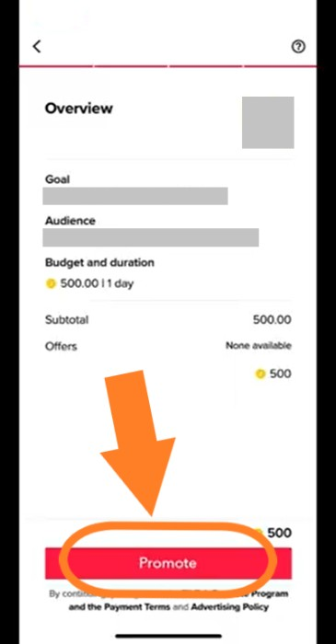Tap the 500 total above Promote
Image resolution: width=336 pixels, height=644 pixels.
tap(279, 533)
